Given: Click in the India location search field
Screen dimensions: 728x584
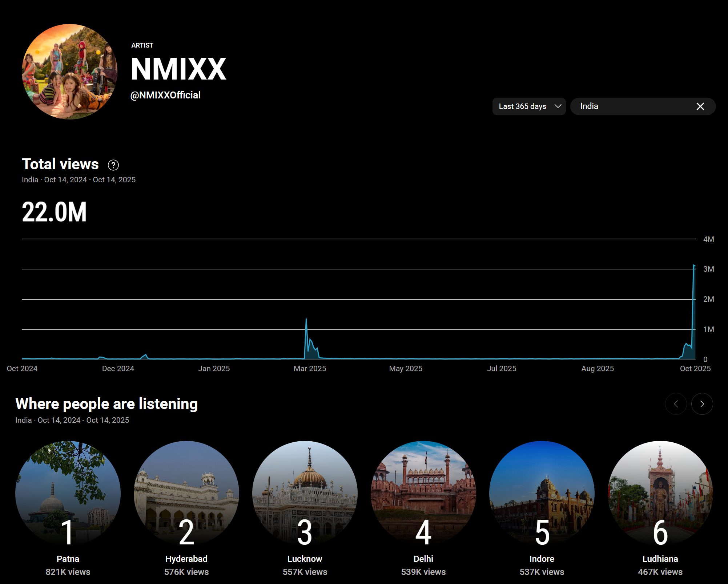Looking at the screenshot, I should pyautogui.click(x=632, y=106).
